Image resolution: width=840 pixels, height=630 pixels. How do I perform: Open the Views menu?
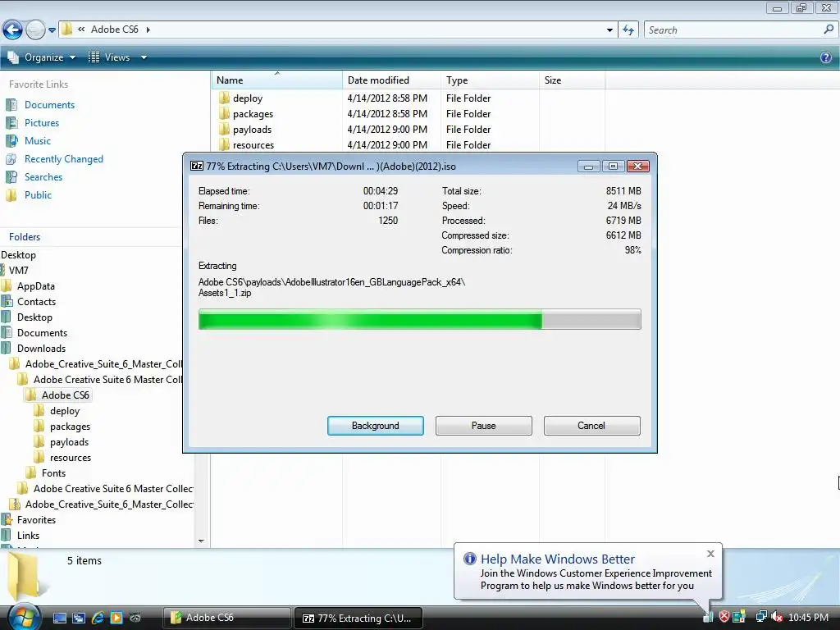pos(110,57)
